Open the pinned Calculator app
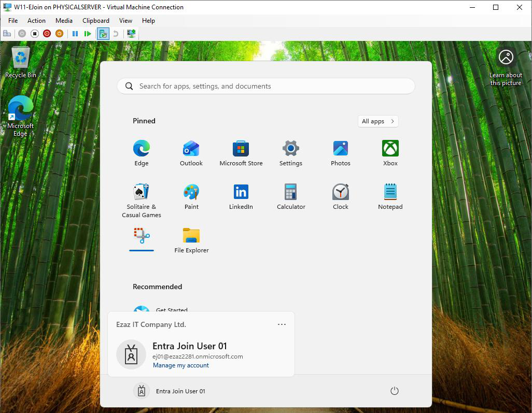 [x=291, y=197]
